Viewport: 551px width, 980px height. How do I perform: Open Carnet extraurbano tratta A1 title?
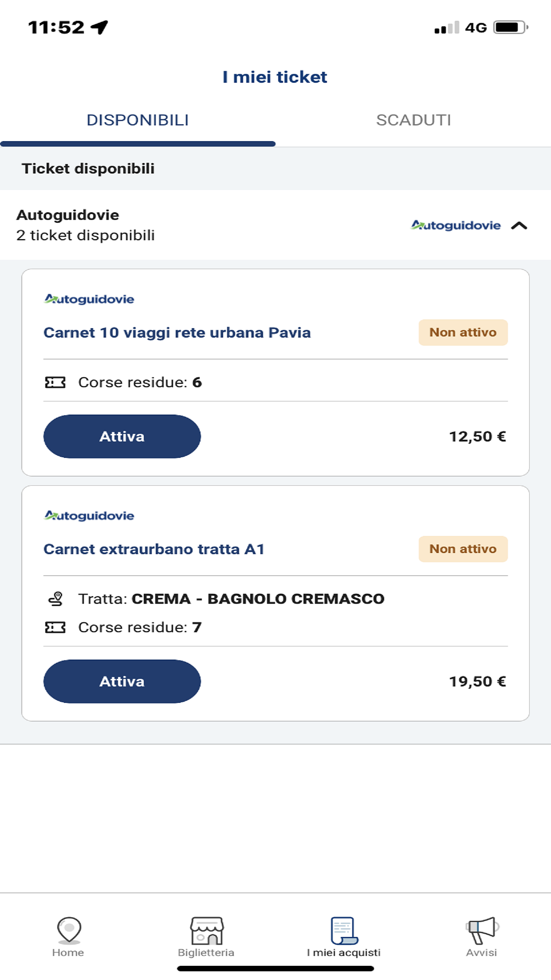pyautogui.click(x=154, y=549)
